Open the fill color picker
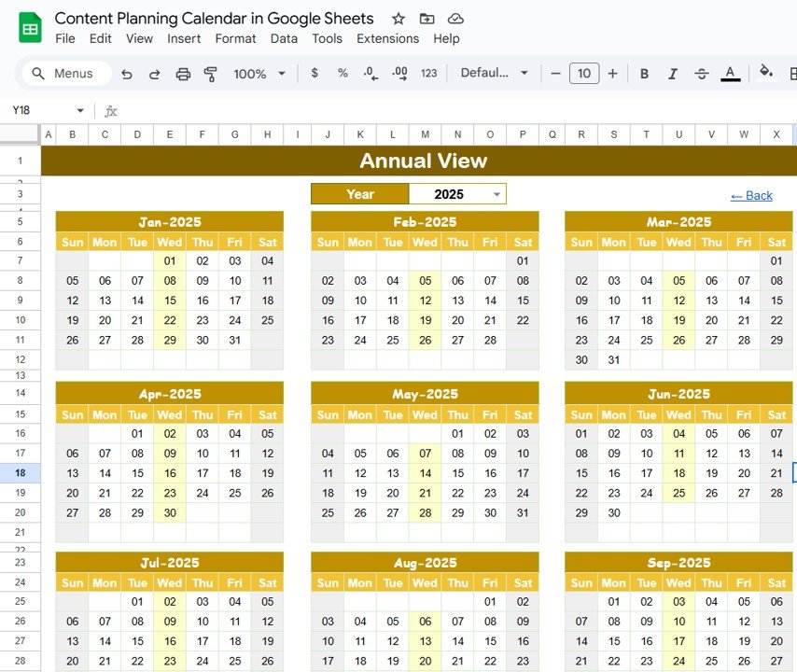Viewport: 797px width, 672px height. click(x=766, y=73)
